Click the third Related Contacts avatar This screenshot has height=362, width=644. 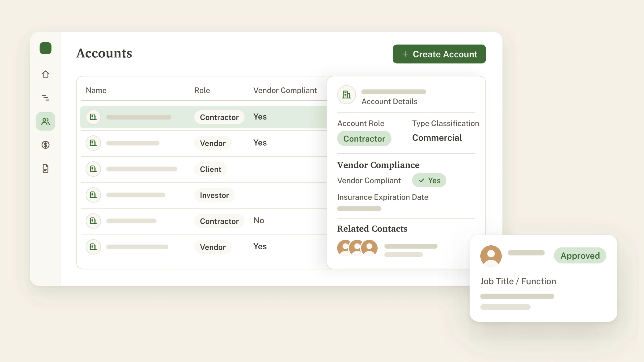369,248
